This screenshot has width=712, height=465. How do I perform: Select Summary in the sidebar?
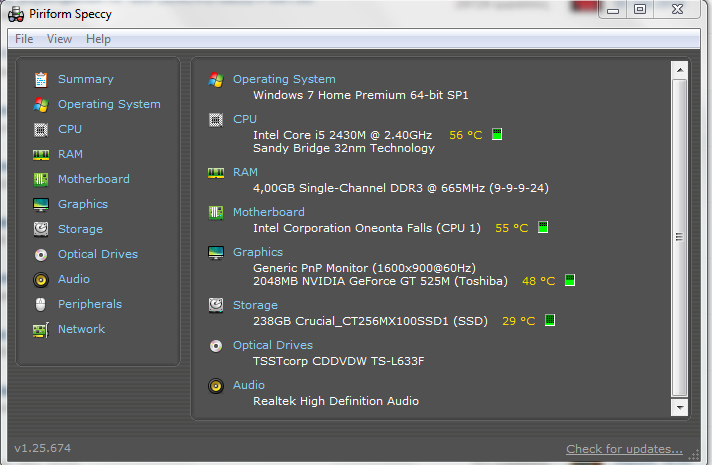(86, 79)
